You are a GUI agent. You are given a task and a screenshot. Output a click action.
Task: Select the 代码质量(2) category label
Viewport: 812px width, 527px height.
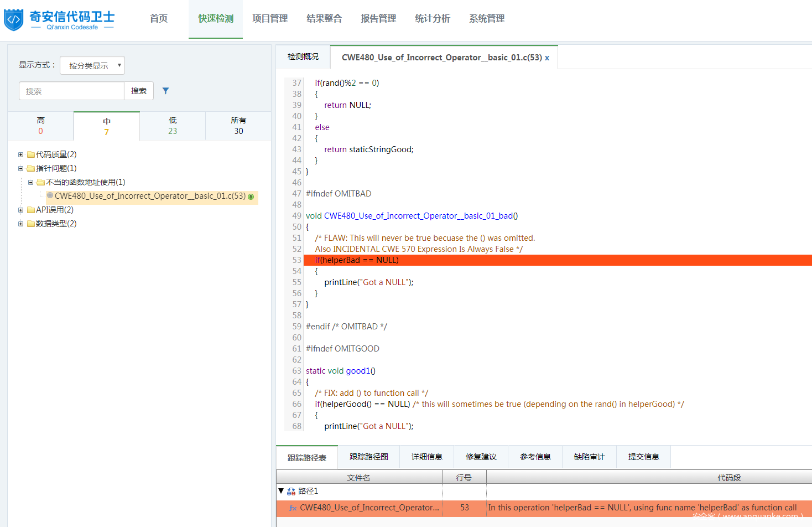click(x=56, y=154)
